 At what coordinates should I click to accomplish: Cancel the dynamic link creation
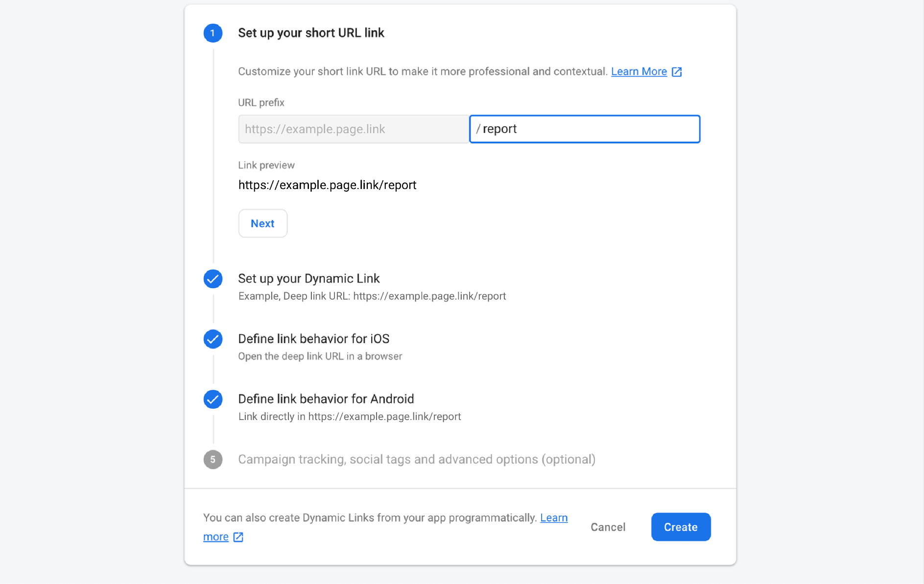pos(608,527)
